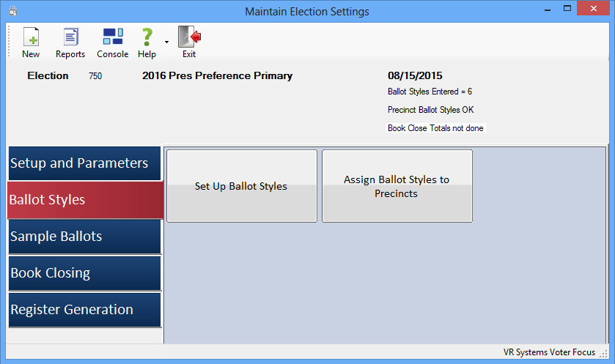Click the Set Up Ballot Styles button
The image size is (615, 364).
click(242, 186)
